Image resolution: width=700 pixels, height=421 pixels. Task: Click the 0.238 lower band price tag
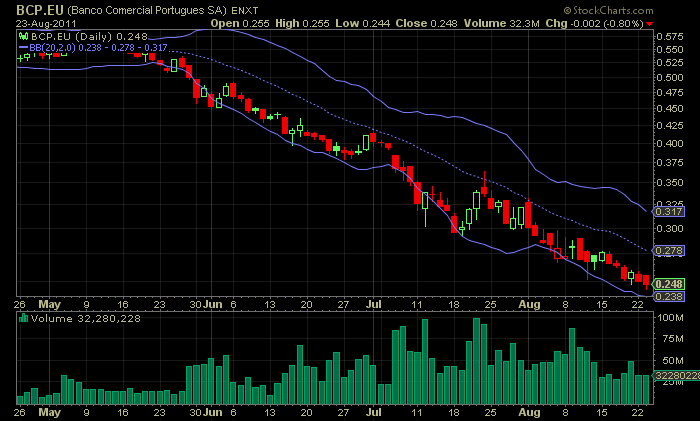[668, 296]
